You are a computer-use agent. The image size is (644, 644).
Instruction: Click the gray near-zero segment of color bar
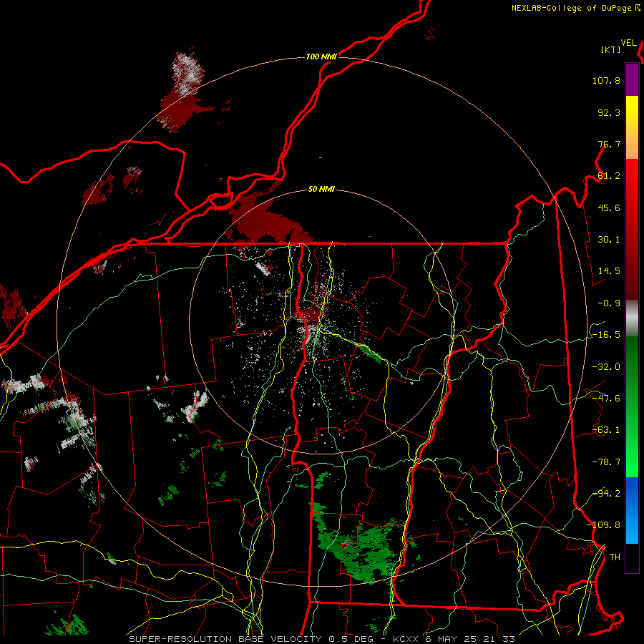pos(632,318)
